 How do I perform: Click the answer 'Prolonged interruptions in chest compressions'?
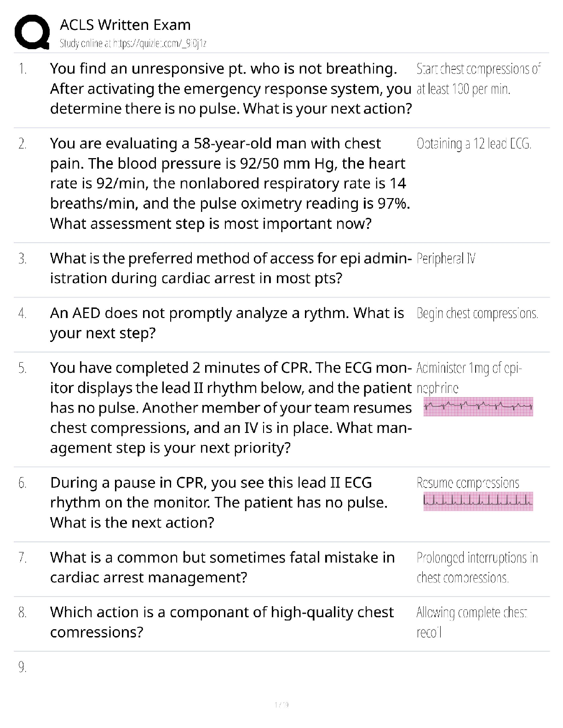pyautogui.click(x=477, y=568)
